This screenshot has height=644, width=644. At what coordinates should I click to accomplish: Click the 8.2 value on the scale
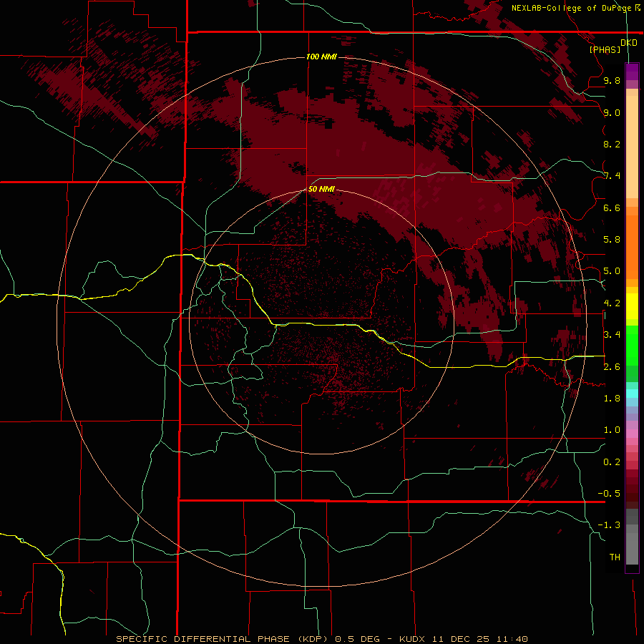coord(612,144)
